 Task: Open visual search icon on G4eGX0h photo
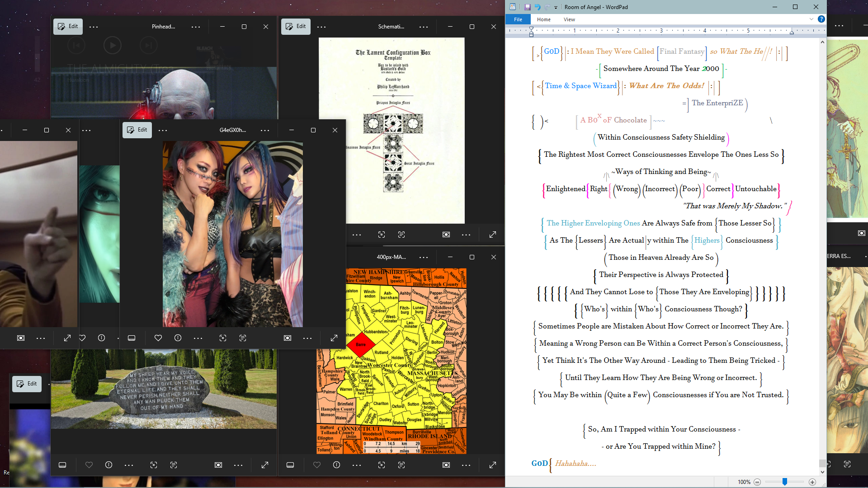point(223,338)
